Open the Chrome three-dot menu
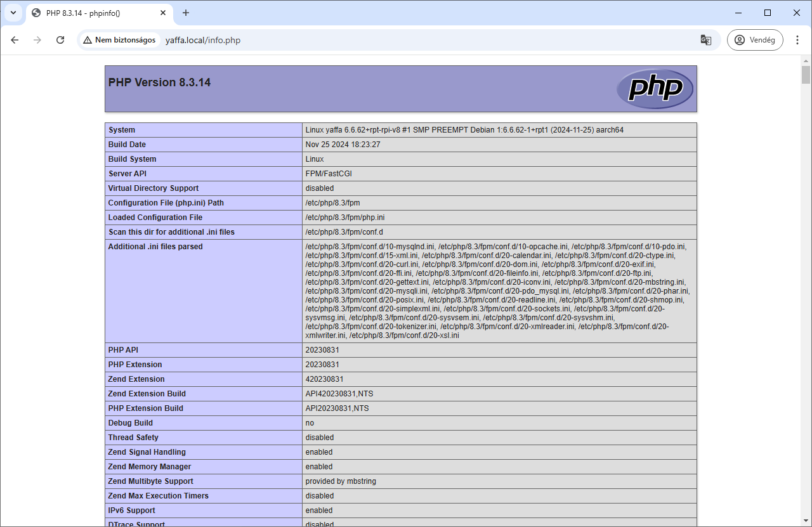Image resolution: width=812 pixels, height=527 pixels. point(797,40)
